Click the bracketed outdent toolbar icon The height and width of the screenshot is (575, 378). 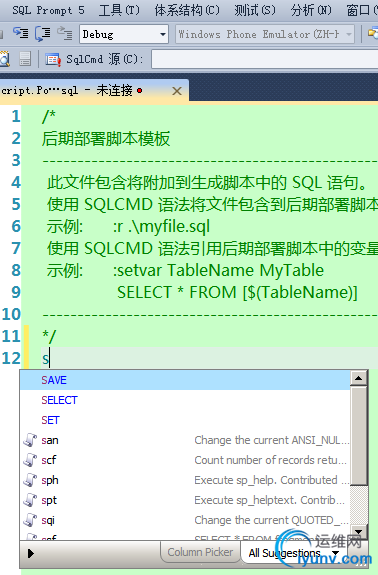(x=43, y=34)
